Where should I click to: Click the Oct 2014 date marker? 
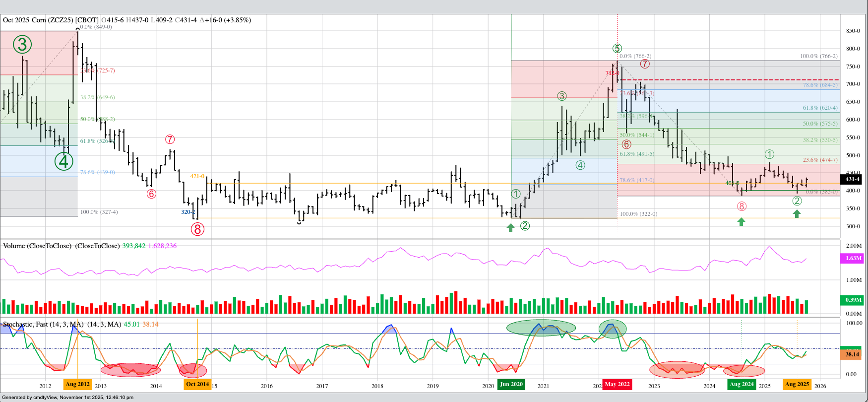pyautogui.click(x=197, y=384)
